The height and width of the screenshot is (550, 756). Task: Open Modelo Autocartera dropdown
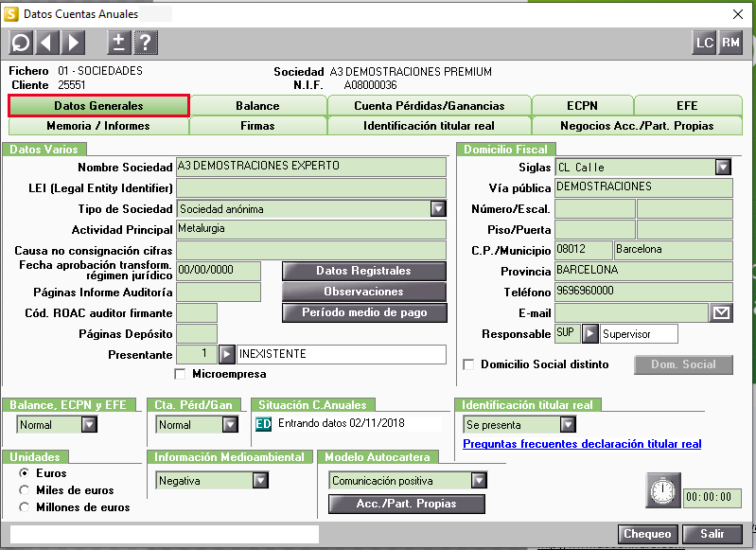[479, 481]
